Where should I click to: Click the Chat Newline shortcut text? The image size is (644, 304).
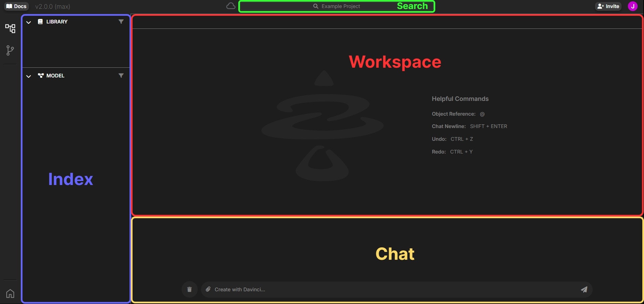click(469, 126)
